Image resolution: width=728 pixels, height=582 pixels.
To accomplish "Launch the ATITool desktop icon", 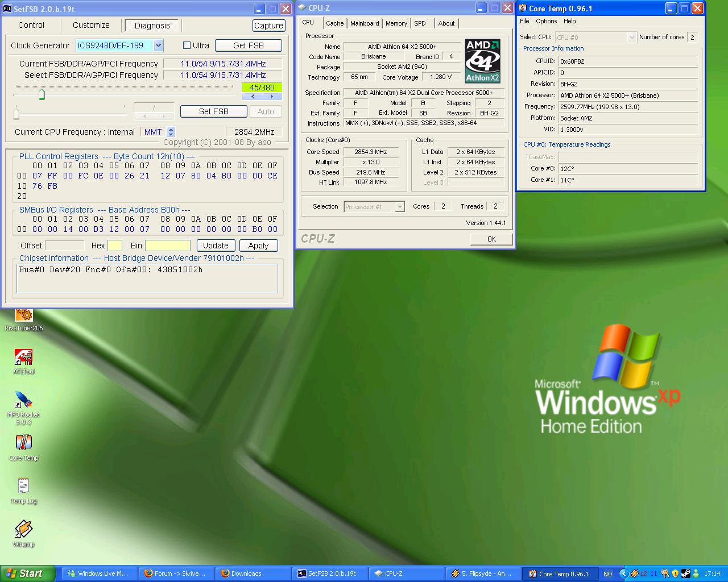I will point(23,361).
